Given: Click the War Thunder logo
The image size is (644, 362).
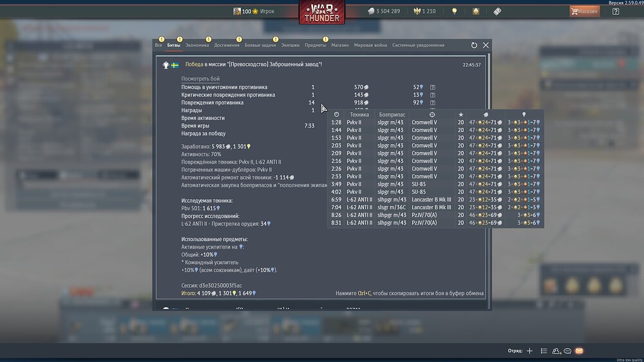Looking at the screenshot, I should point(322,12).
